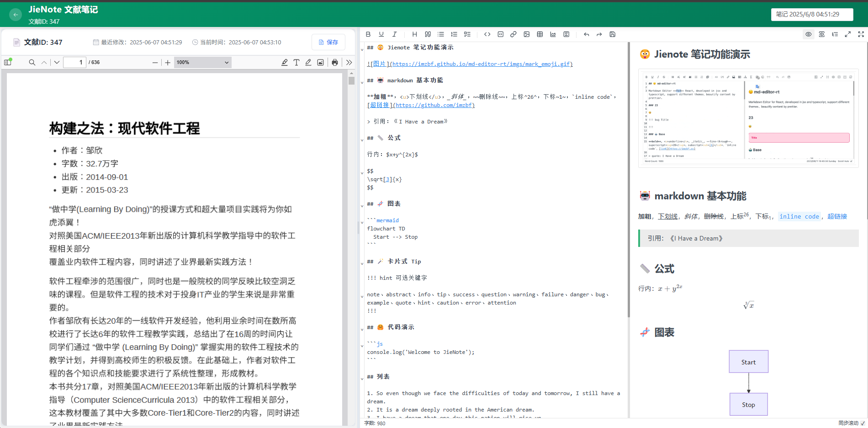Toggle the markdown preview pane eye icon

(809, 34)
